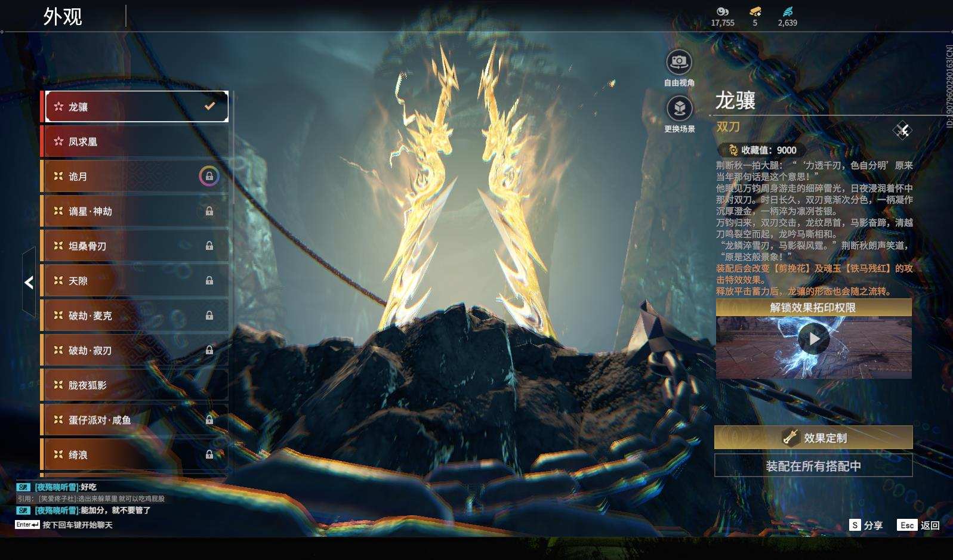Screen dimensions: 953x560
Task: Click the cross rarity icon on 胧夜狐影
Action: (58, 385)
